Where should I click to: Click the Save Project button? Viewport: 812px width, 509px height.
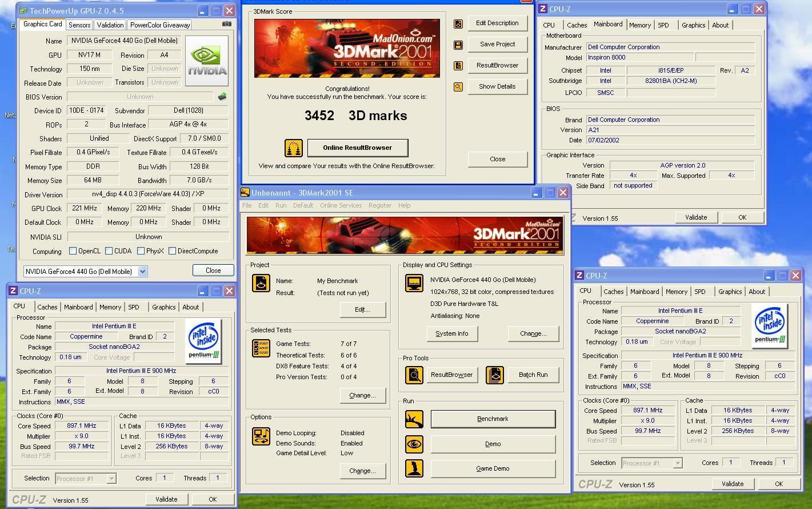tap(497, 44)
